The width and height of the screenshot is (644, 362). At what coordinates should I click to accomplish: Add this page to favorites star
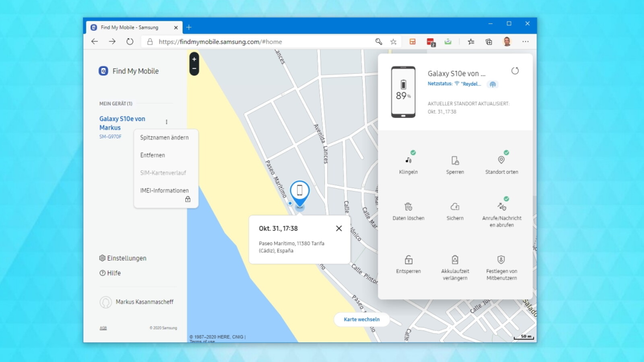click(393, 41)
